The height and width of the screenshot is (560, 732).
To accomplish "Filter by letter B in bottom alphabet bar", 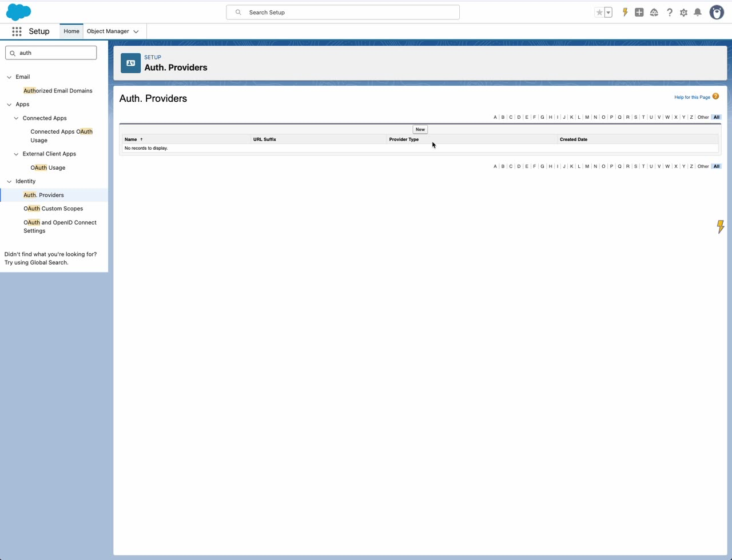I will (x=503, y=166).
